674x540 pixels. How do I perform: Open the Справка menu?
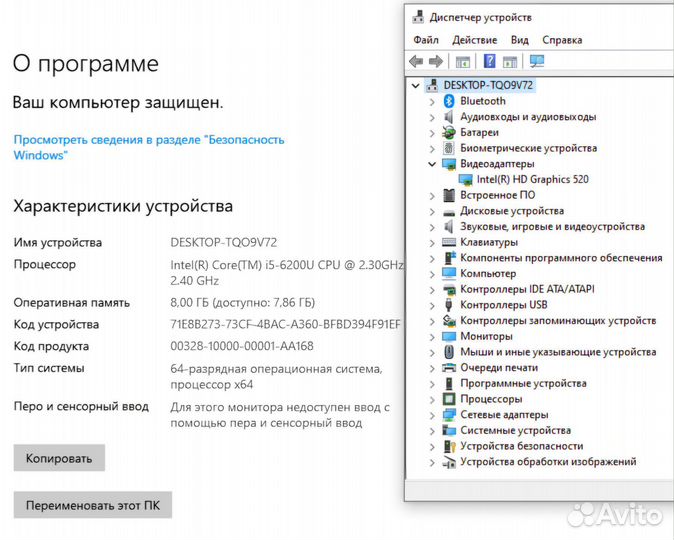pyautogui.click(x=562, y=40)
